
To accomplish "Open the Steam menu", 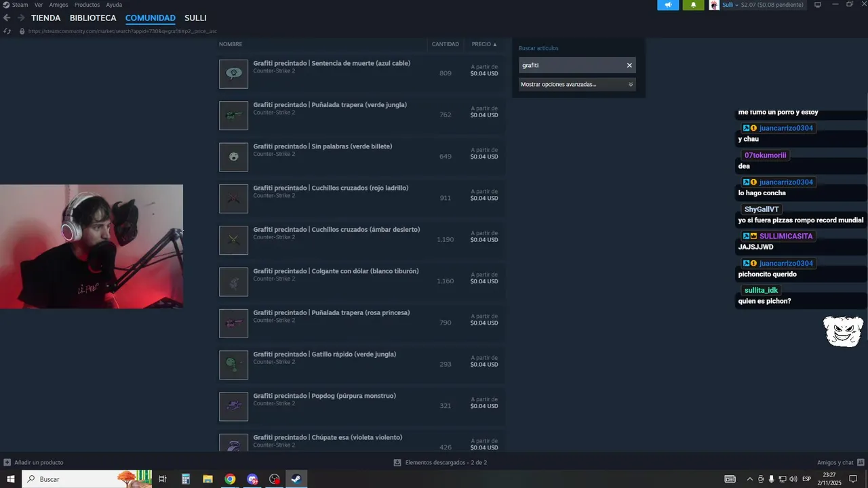I will (x=20, y=5).
